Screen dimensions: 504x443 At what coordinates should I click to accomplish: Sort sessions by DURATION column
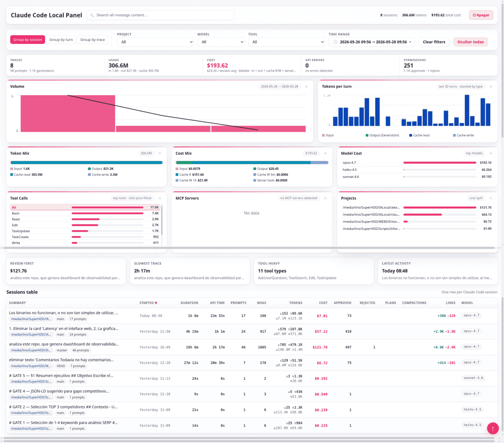tap(189, 303)
